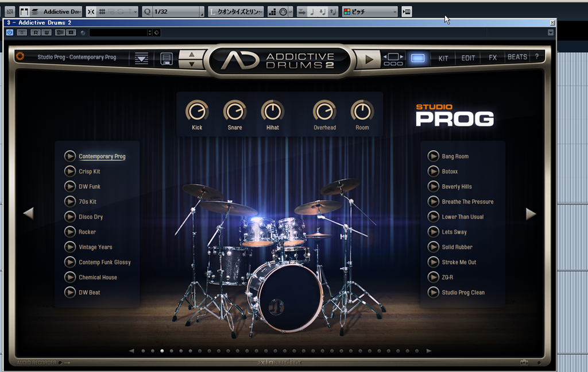Toggle the snap on/off icon
Viewport: 588px width, 372px height.
91,11
